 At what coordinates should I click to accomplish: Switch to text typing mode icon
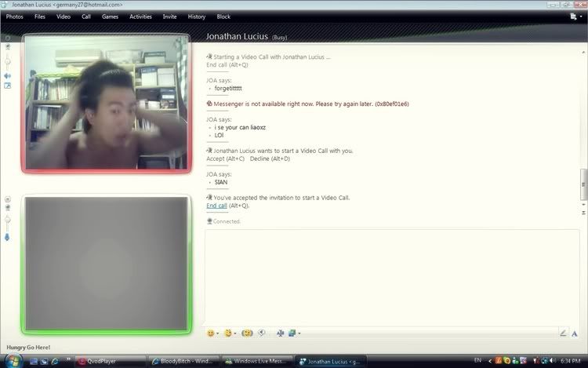[575, 333]
